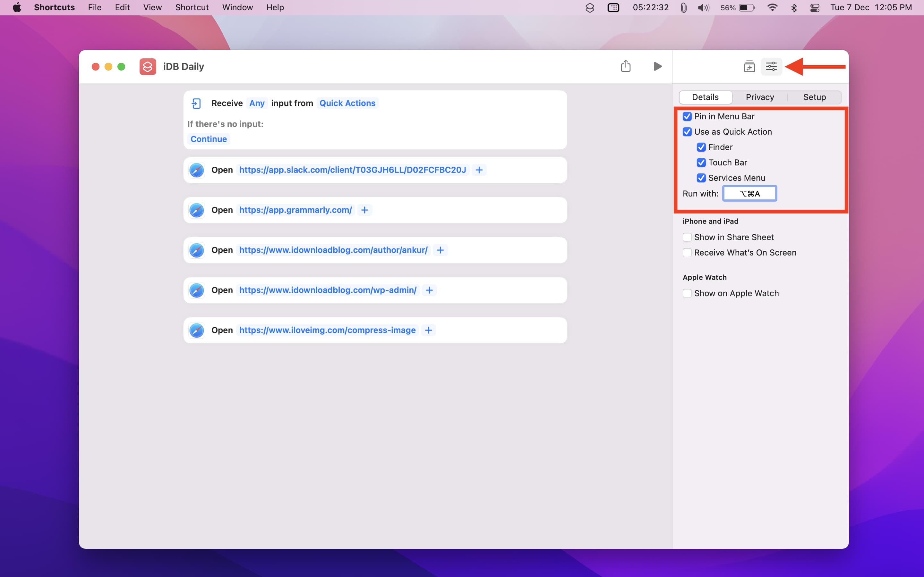
Task: Open the Action Library panel icon
Action: point(749,66)
